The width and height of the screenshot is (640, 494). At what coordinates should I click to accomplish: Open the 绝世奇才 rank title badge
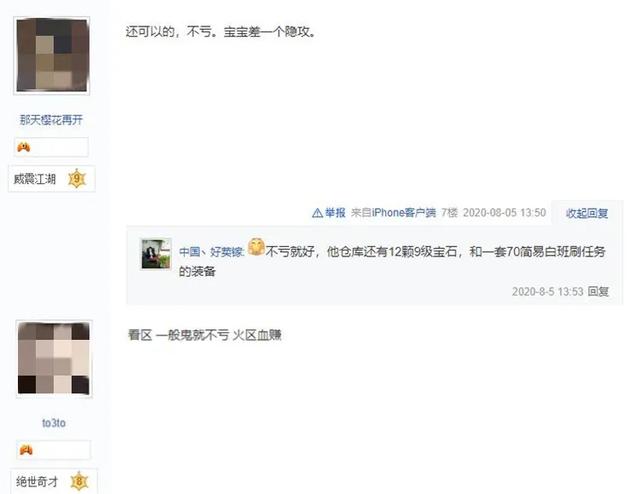[37, 482]
